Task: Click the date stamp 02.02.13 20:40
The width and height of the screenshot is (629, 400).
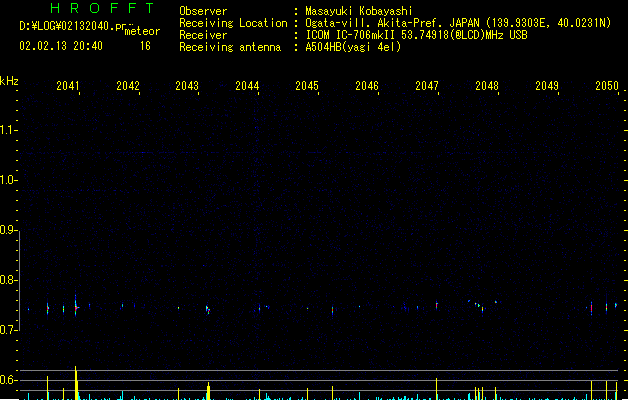Action: (61, 46)
